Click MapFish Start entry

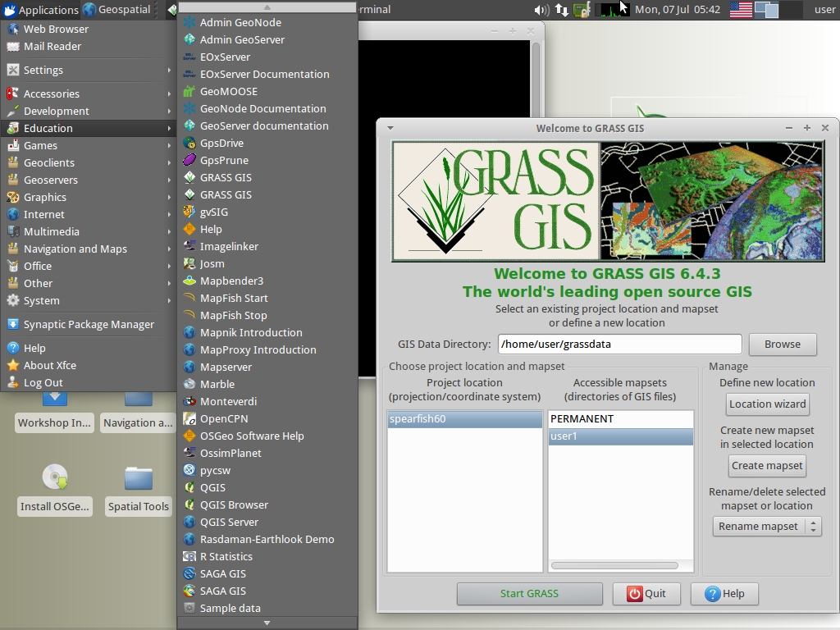[267, 299]
